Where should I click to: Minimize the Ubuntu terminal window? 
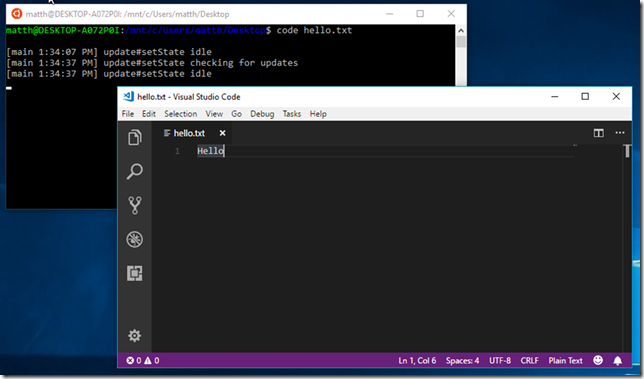point(389,14)
